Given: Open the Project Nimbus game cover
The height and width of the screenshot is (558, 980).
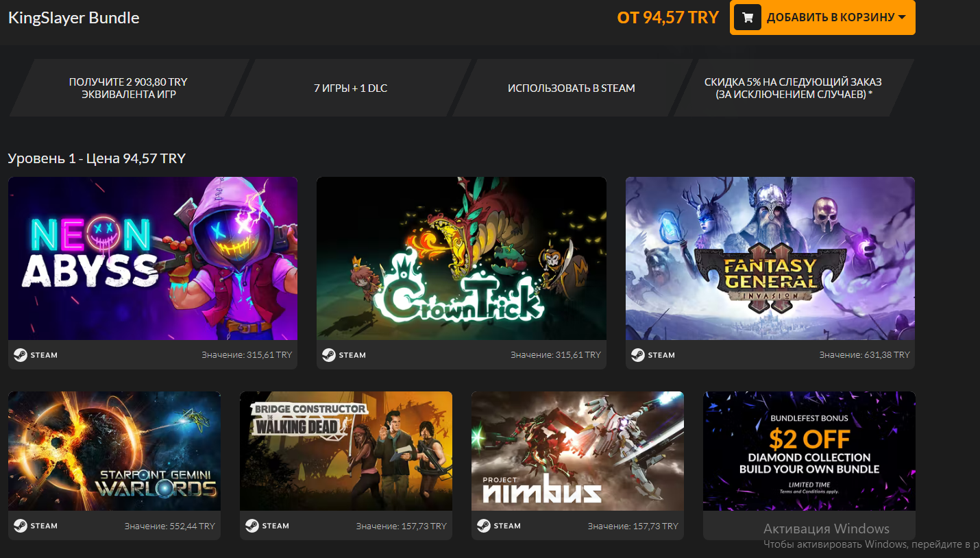Looking at the screenshot, I should 578,451.
